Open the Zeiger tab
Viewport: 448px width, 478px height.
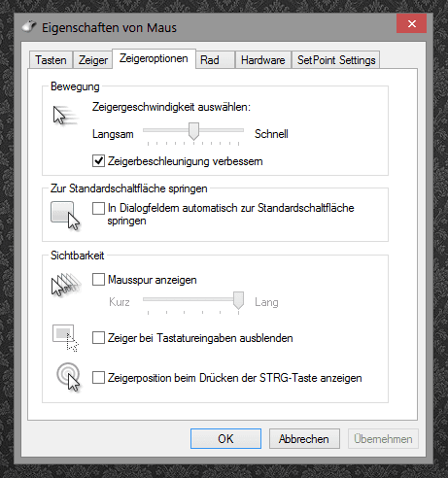(93, 60)
